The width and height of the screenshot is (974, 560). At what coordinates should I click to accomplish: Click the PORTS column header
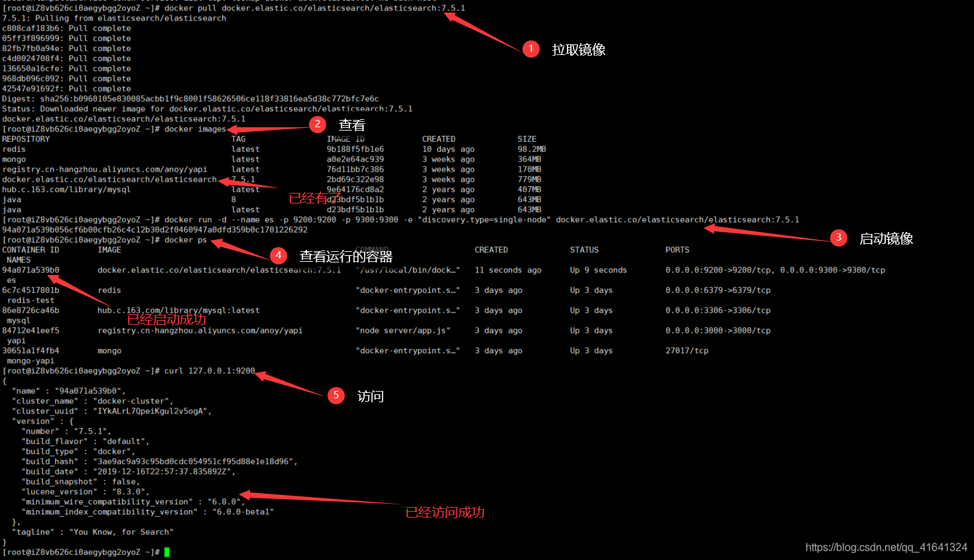[678, 250]
